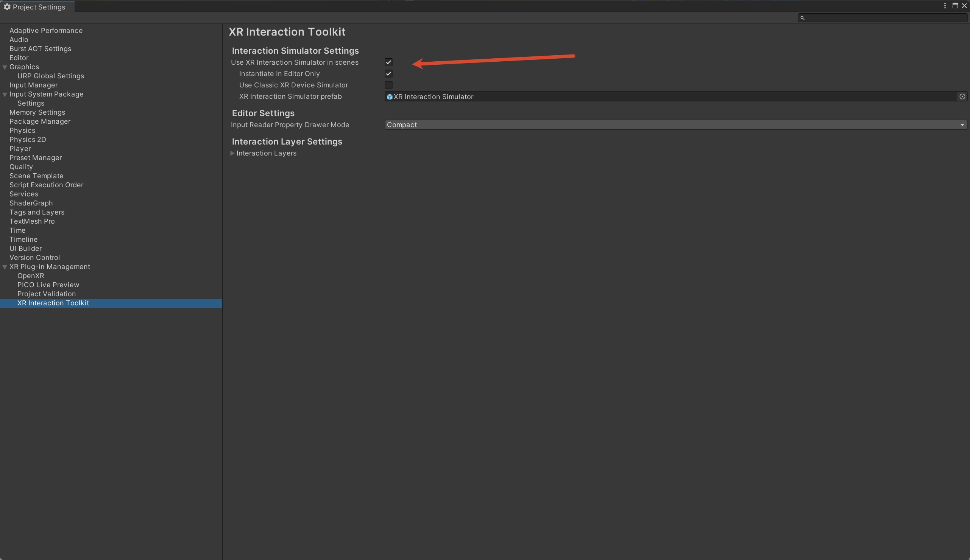Select Editor settings category
The width and height of the screenshot is (970, 560).
point(19,58)
